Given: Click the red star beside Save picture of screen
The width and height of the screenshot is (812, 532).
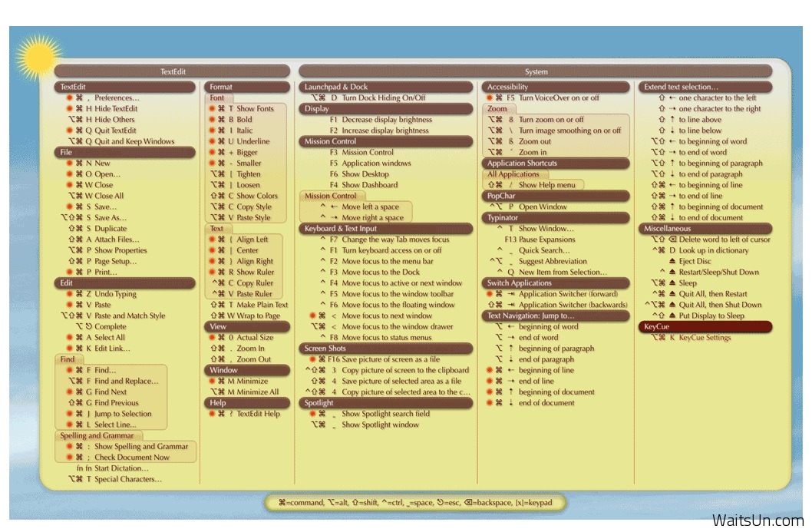Looking at the screenshot, I should click(312, 359).
